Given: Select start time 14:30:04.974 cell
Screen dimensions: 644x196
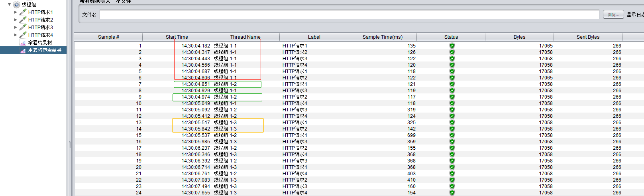Looking at the screenshot, I should click(x=196, y=97).
